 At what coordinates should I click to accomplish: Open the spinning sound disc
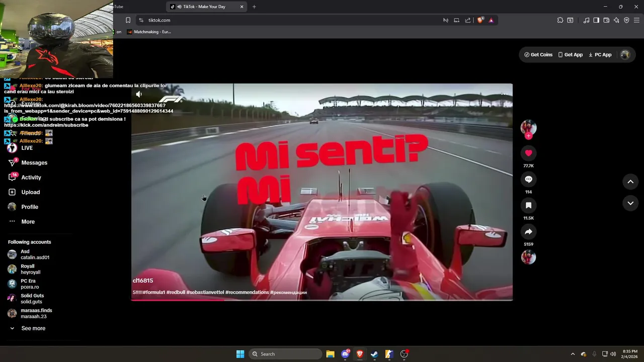pyautogui.click(x=528, y=257)
